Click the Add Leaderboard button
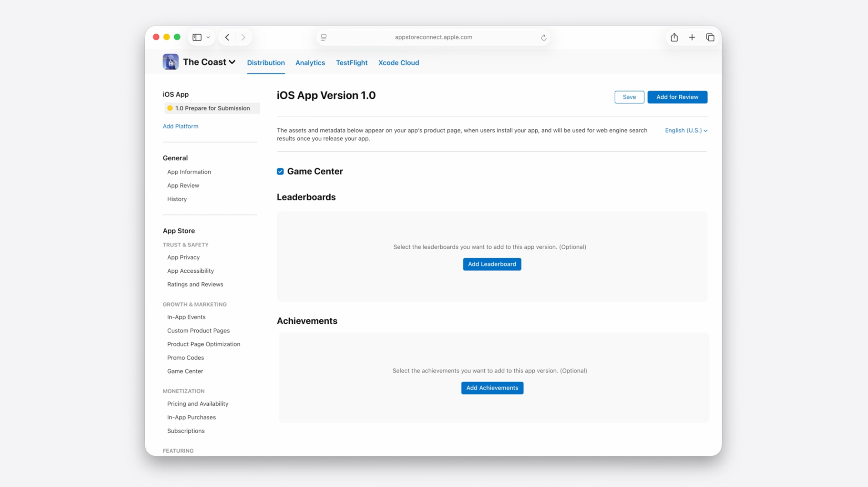 (492, 264)
